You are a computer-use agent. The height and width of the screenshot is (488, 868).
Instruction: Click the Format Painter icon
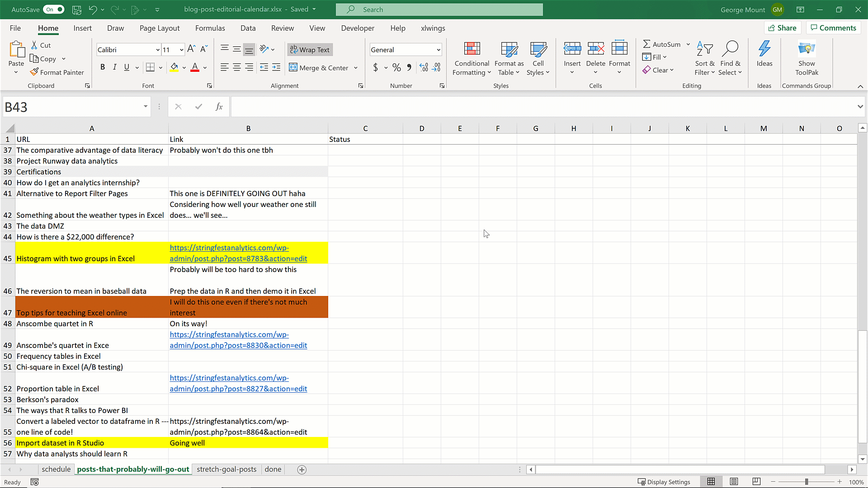(34, 72)
